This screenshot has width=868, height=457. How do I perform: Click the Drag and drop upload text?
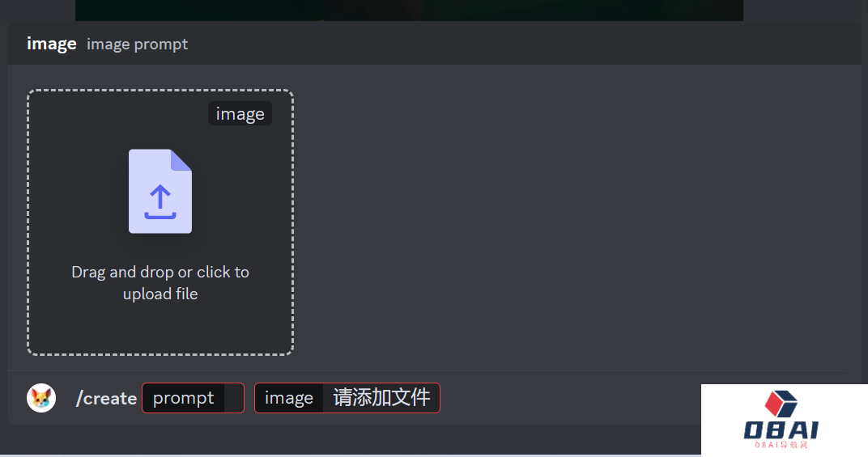[160, 283]
